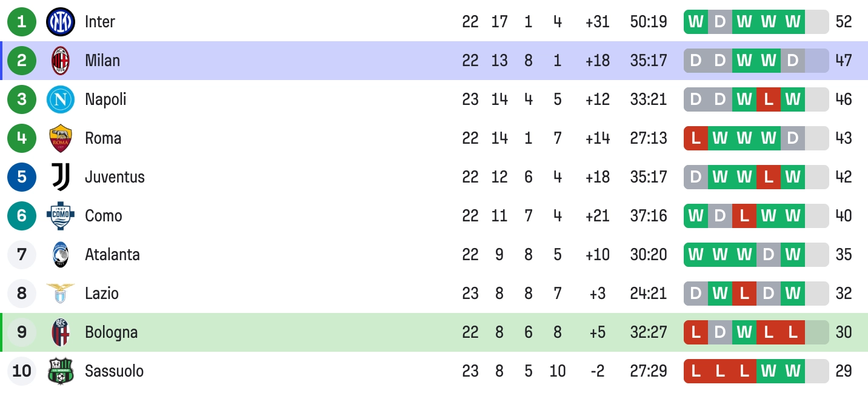Click Roma's first form result L
Screen dimensions: 868x393
coord(696,138)
